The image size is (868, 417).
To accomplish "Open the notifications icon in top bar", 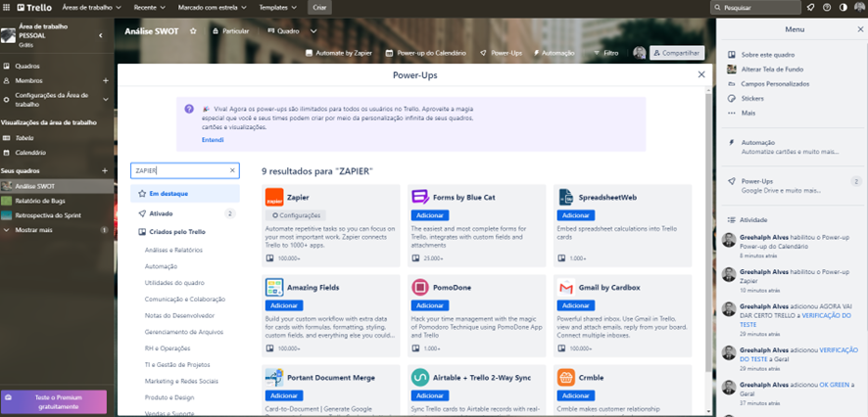I will [810, 7].
